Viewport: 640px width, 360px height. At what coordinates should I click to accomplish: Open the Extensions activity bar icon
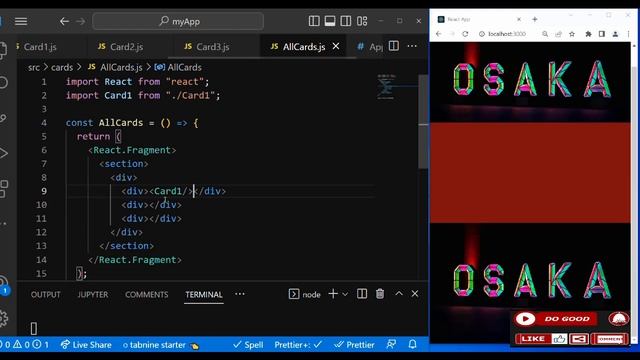pos(4,189)
